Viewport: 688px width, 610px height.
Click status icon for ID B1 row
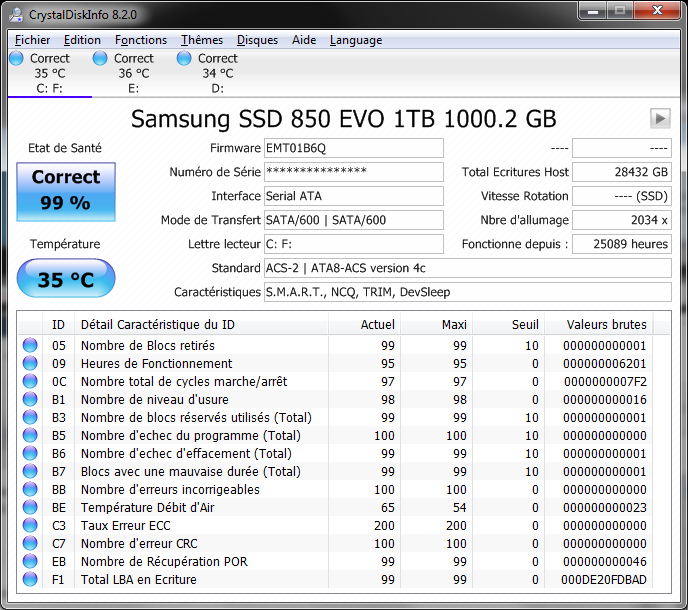point(30,399)
